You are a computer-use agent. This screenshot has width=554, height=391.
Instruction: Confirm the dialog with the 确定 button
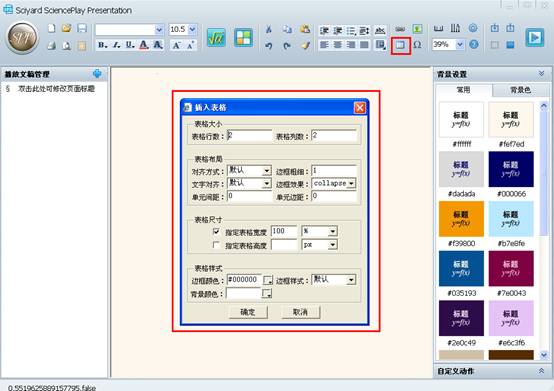[x=248, y=312]
